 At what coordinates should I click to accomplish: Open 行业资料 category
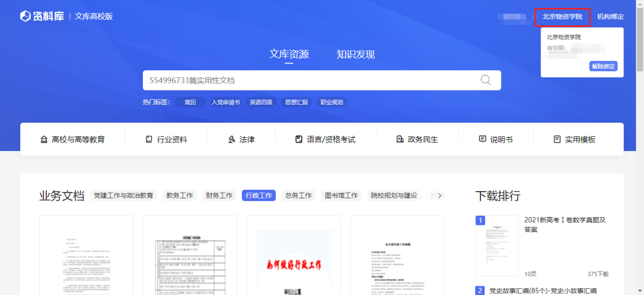[166, 139]
